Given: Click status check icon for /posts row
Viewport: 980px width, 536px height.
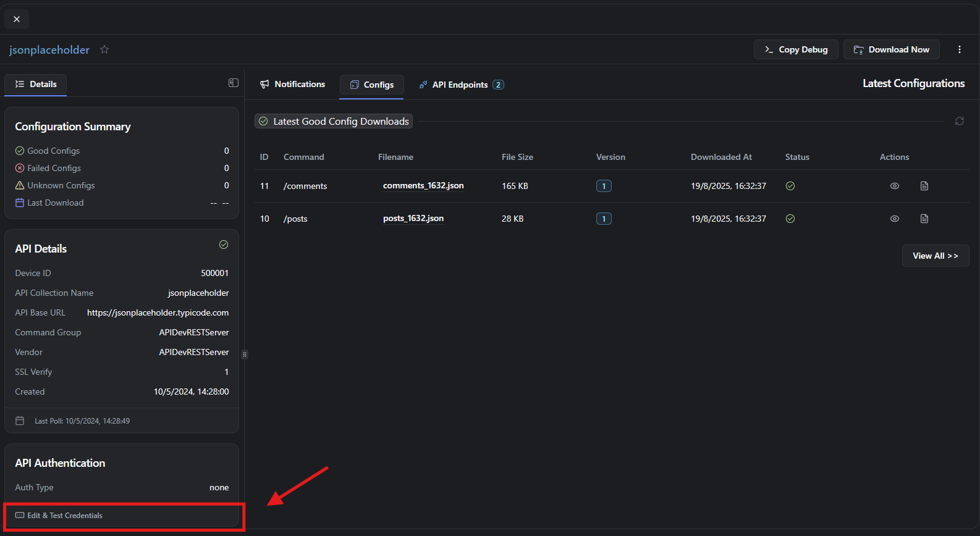Looking at the screenshot, I should pos(790,219).
